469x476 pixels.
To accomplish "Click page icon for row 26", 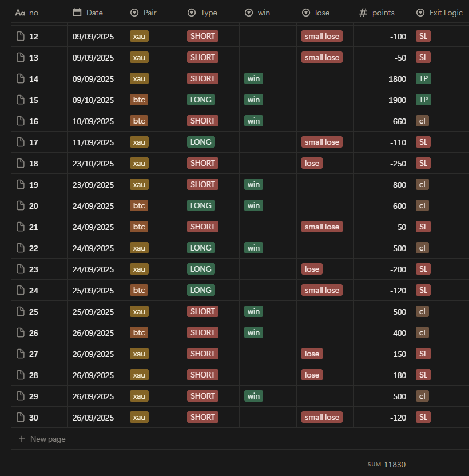I will [21, 333].
